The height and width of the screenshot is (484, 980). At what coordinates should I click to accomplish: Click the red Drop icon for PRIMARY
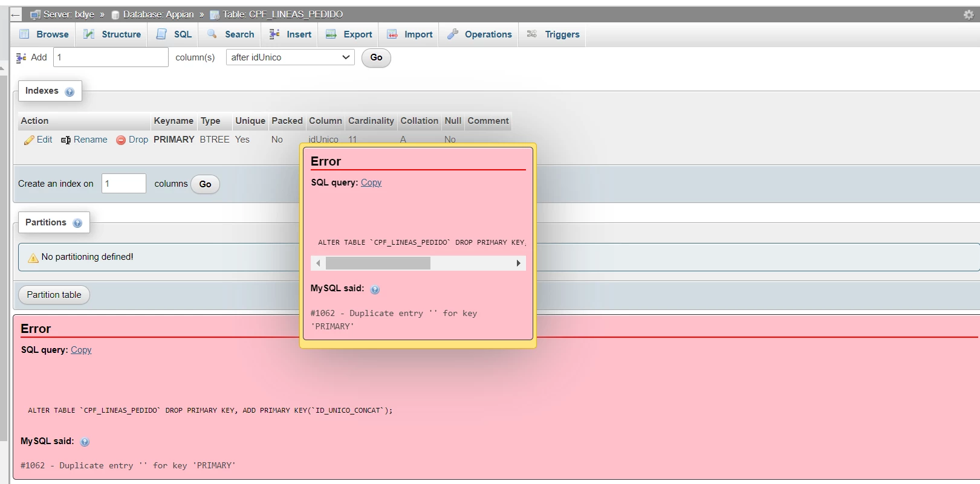tap(121, 140)
